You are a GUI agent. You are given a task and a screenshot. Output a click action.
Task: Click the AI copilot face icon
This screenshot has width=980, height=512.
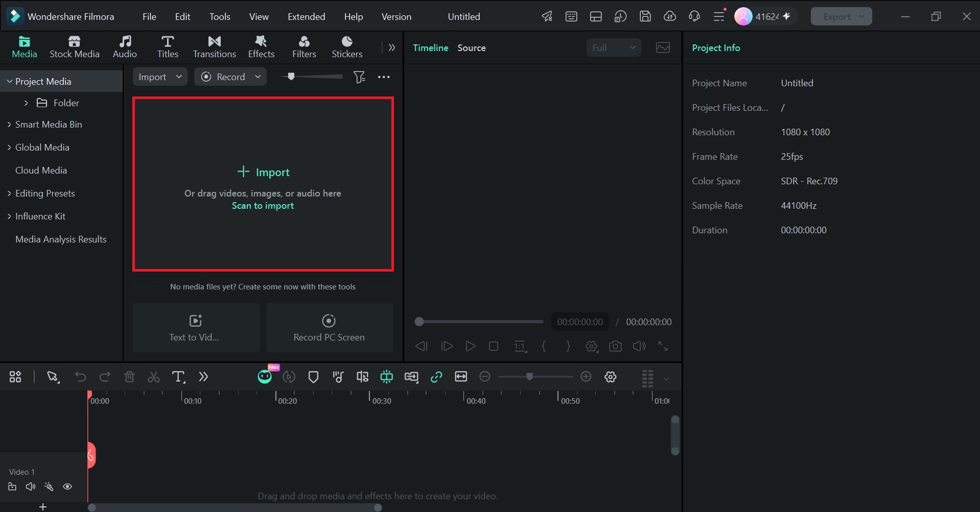265,376
